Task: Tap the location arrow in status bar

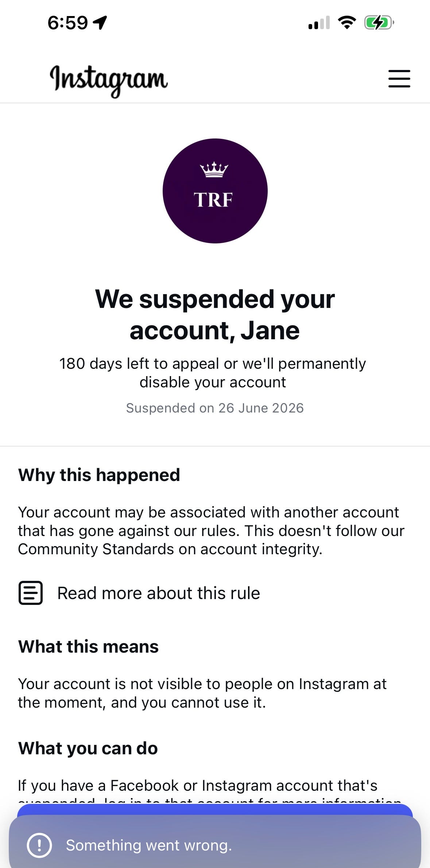Action: (x=100, y=23)
